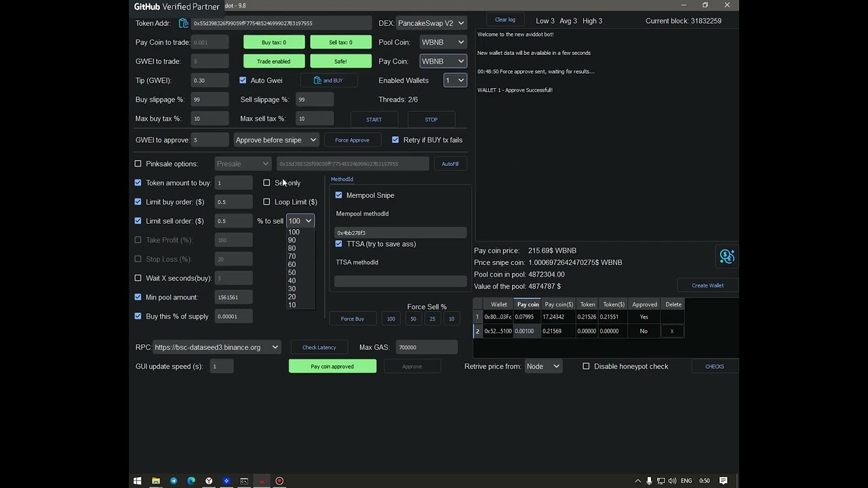The width and height of the screenshot is (868, 488).
Task: Click the paste icon next to Token Addr
Action: click(x=183, y=23)
